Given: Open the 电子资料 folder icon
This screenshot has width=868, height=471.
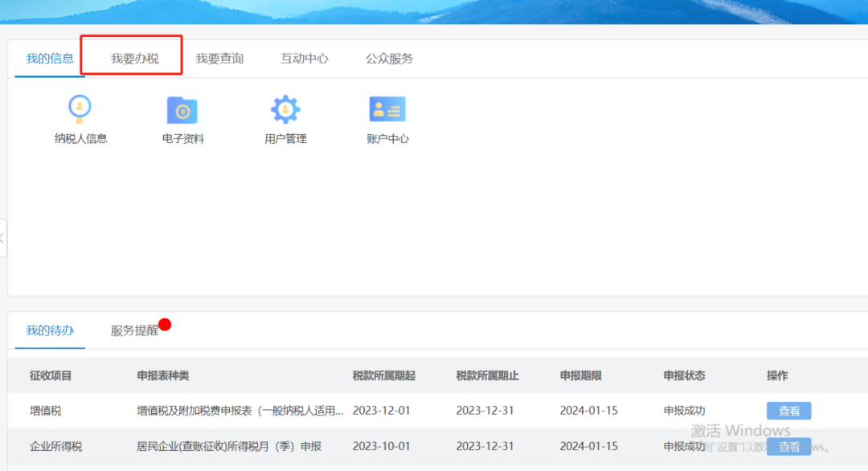Looking at the screenshot, I should [182, 110].
